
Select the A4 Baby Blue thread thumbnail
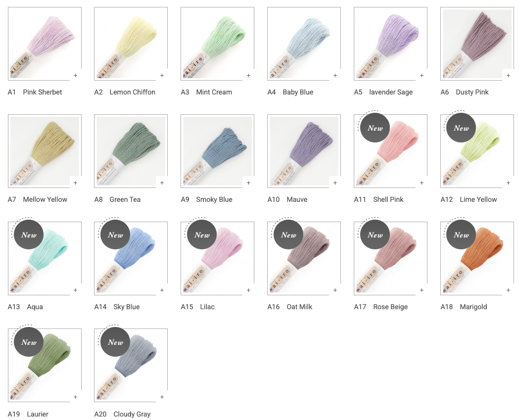pos(304,44)
